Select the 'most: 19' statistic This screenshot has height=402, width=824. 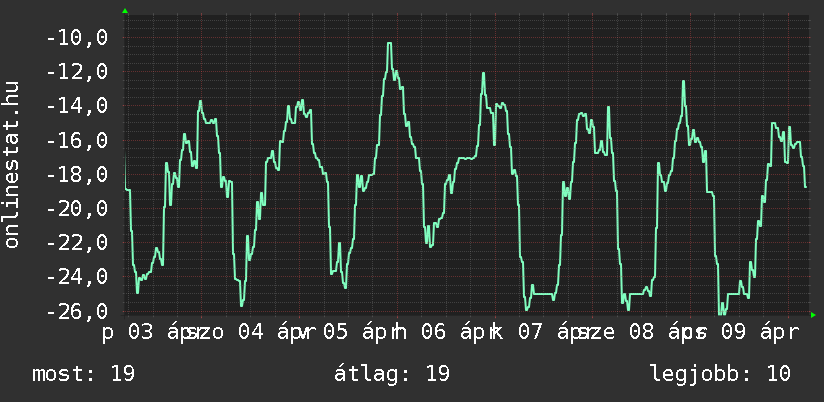click(x=83, y=374)
